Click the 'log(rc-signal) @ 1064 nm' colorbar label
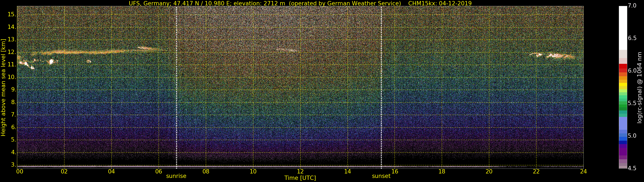Viewport: 644px width, 182px height. [x=639, y=87]
